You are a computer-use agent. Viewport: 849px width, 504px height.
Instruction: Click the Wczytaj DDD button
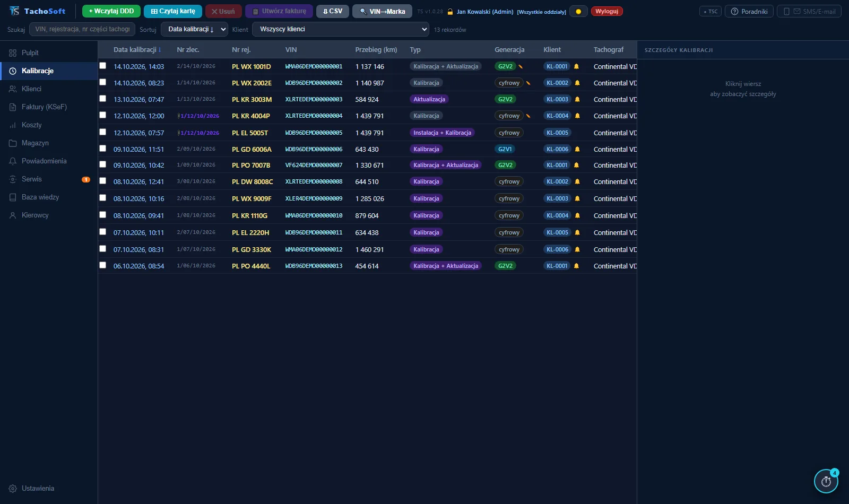[111, 11]
